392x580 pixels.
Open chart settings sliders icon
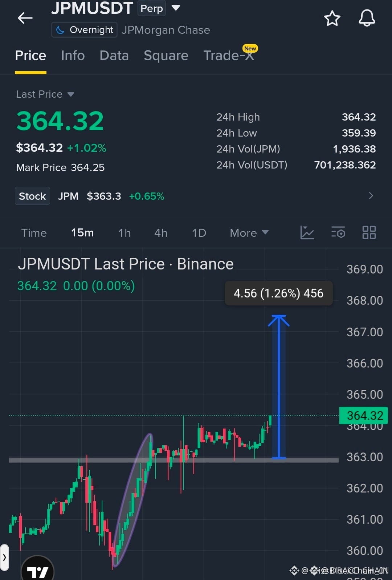click(x=338, y=232)
